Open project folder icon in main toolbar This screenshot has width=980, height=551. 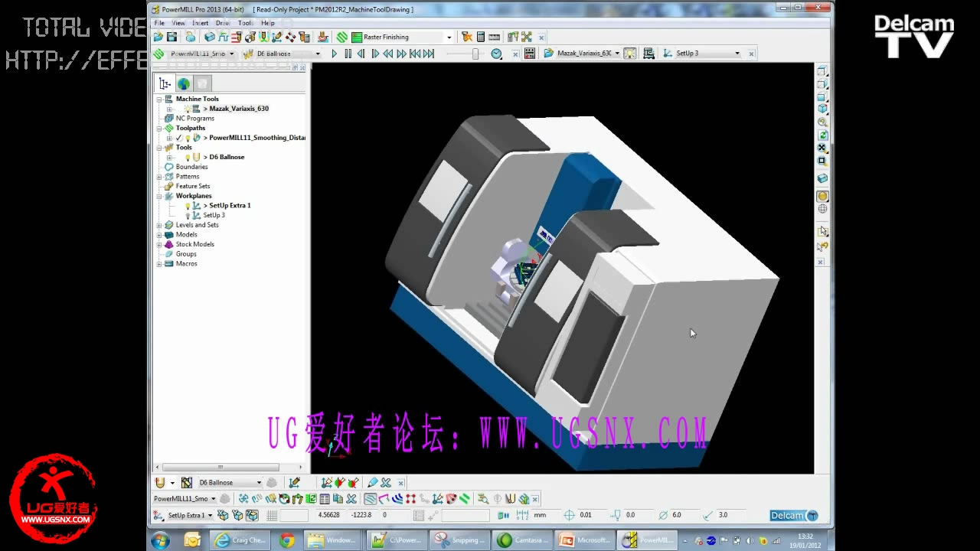point(158,37)
